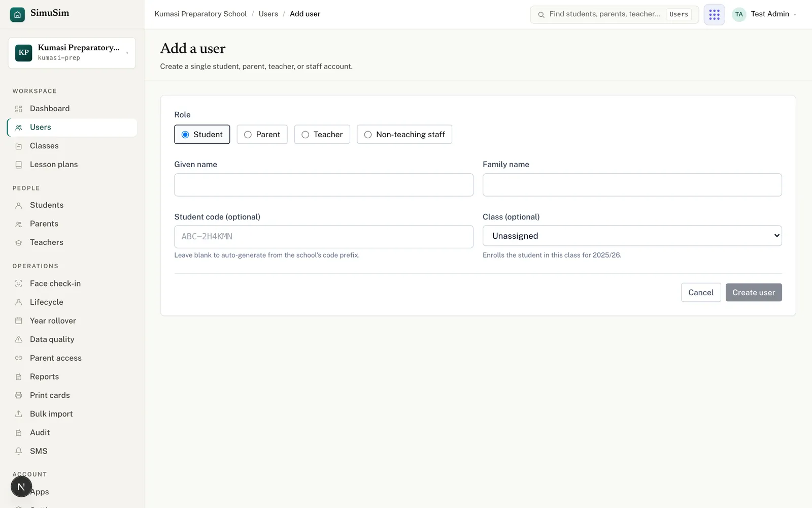Screen dimensions: 812x508
Task: Click the Students person icon
Action: [x=19, y=205]
